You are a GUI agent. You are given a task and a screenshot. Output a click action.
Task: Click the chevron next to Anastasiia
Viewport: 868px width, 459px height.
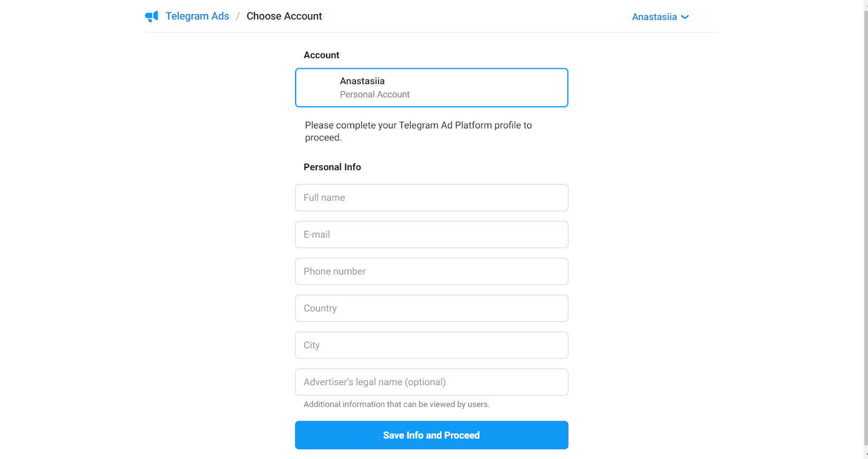685,17
